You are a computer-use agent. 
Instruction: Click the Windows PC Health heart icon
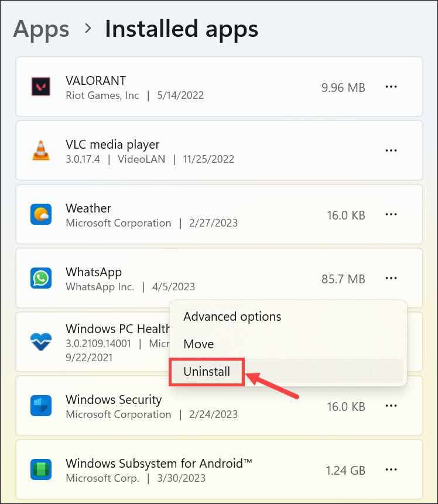tap(41, 341)
